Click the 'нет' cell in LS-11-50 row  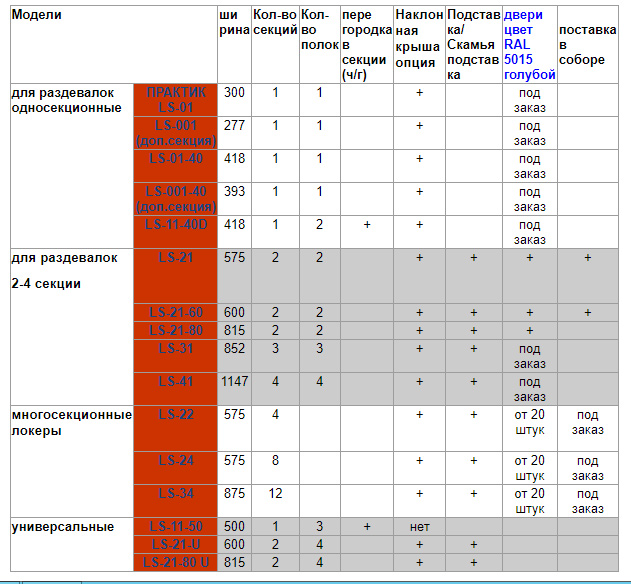tap(419, 526)
